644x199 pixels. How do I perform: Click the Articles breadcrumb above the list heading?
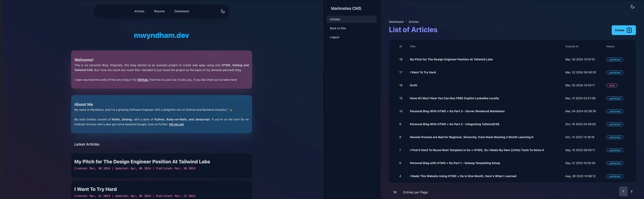tap(414, 22)
